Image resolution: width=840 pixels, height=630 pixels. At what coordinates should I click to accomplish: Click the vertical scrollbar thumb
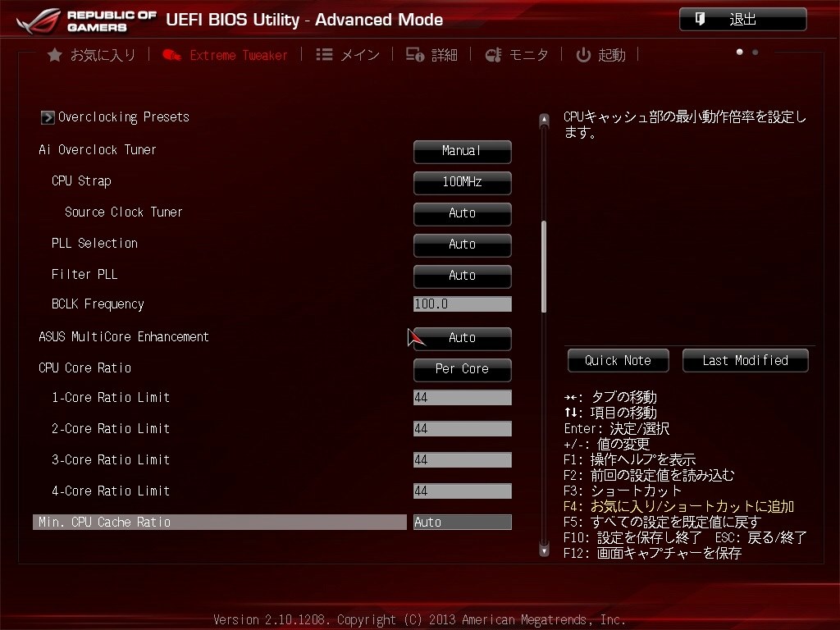point(545,267)
